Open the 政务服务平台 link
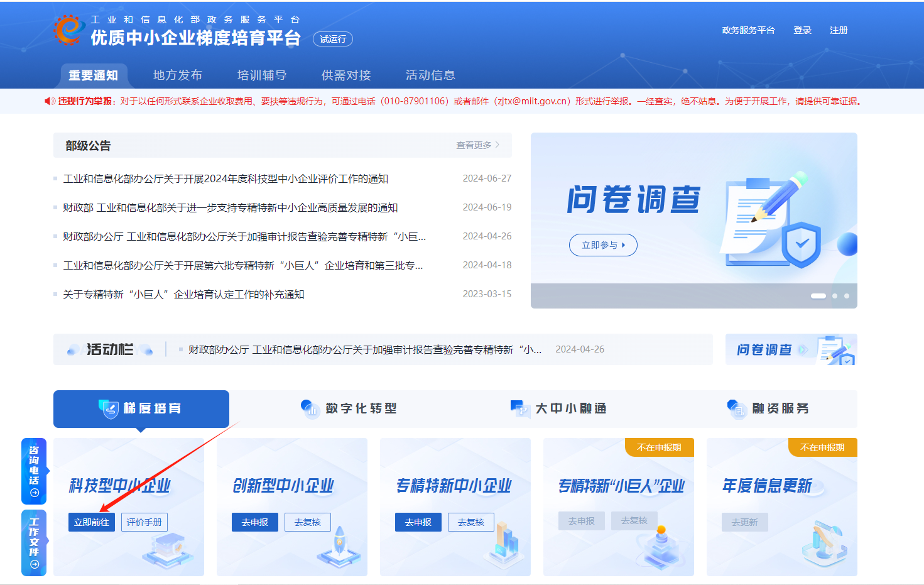The width and height of the screenshot is (924, 585). [748, 30]
